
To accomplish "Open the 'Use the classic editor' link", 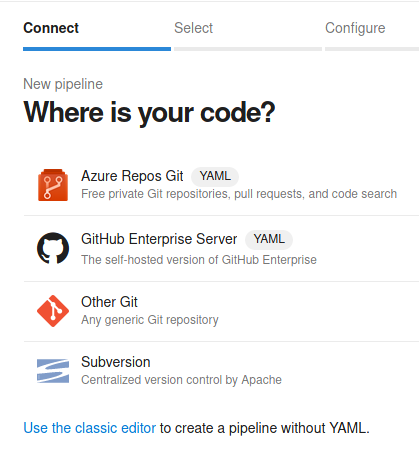I will [89, 428].
